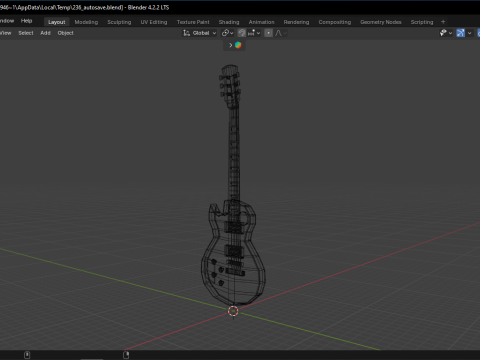Switch to the Shading workspace tab
This screenshot has width=480, height=360.
229,22
